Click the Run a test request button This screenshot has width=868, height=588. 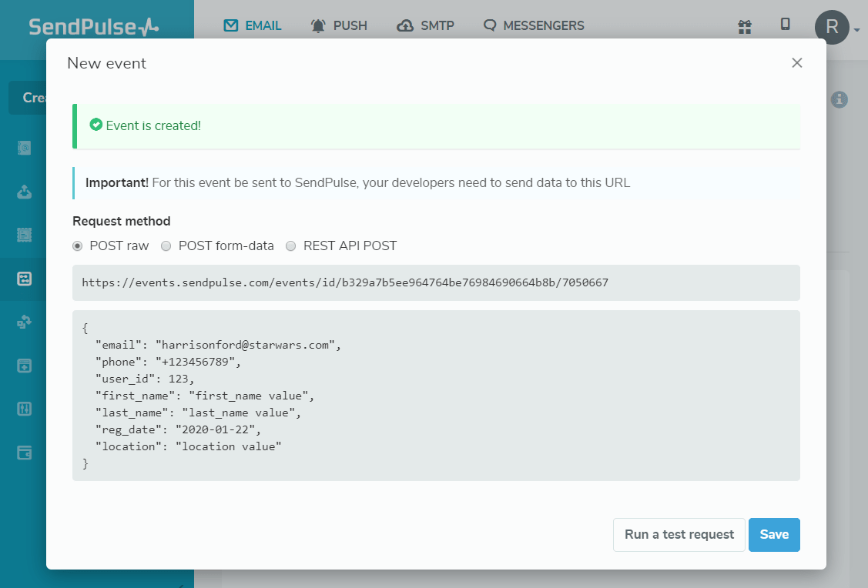679,535
